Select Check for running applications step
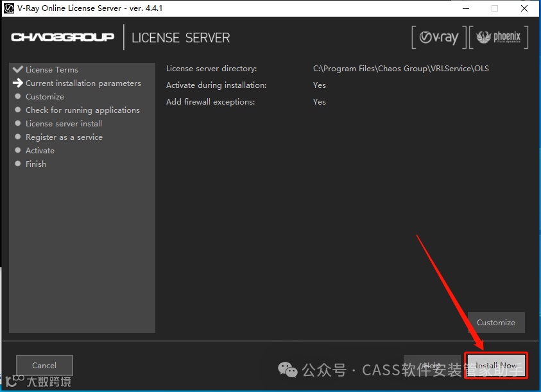Screen dimensions: 541x392 tap(83, 110)
